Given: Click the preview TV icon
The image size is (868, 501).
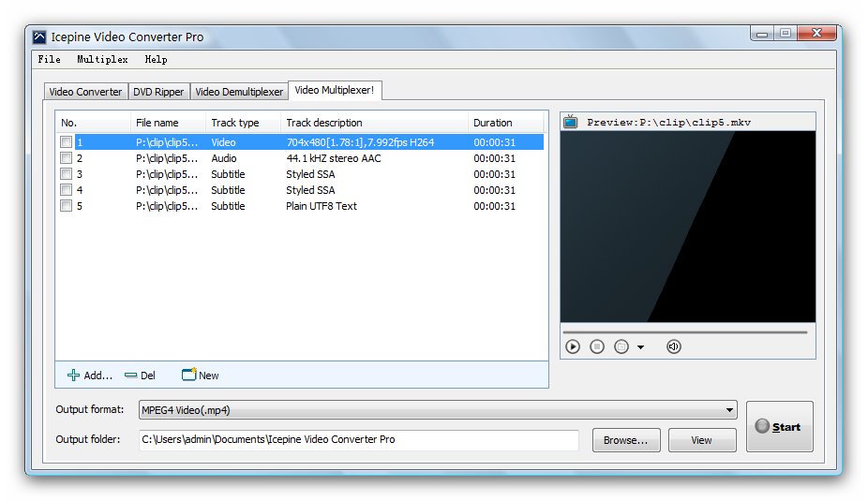Looking at the screenshot, I should (x=571, y=122).
